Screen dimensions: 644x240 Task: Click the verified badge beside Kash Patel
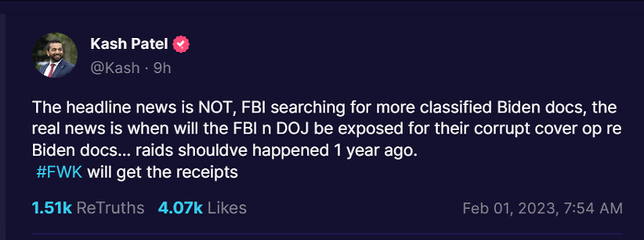point(181,45)
